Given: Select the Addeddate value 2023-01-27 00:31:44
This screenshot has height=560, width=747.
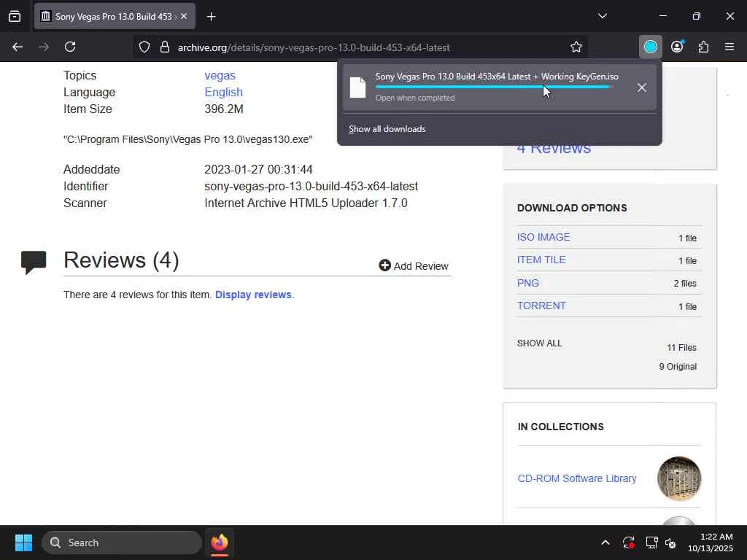Looking at the screenshot, I should (x=258, y=169).
